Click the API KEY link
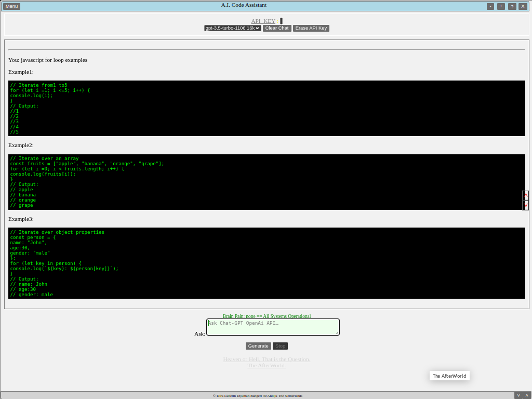Image resolution: width=532 pixels, height=399 pixels. (263, 21)
